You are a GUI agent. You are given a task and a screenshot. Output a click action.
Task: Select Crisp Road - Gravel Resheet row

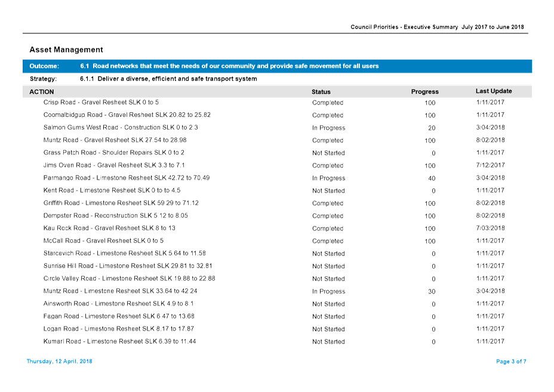278,103
